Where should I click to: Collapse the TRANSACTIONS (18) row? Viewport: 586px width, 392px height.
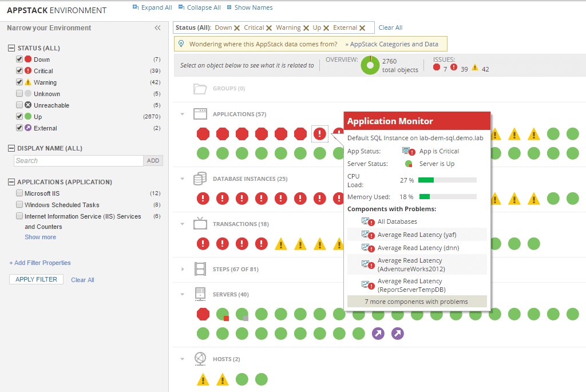[x=183, y=224]
